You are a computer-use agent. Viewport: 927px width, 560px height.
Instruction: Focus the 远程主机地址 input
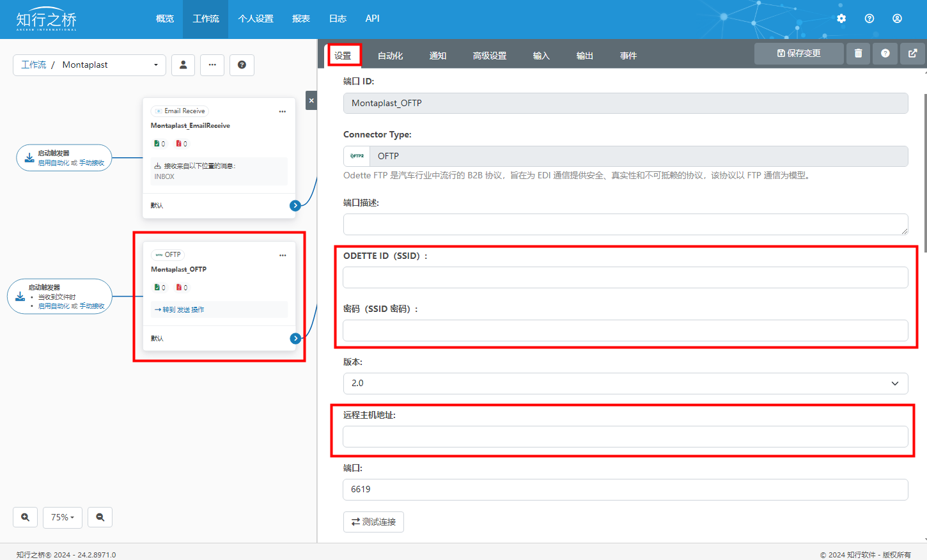(x=625, y=437)
